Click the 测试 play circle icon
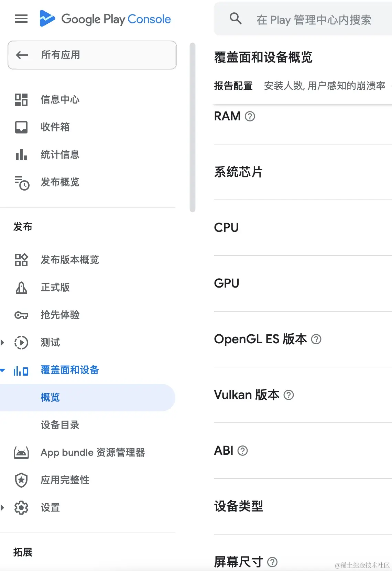 (21, 343)
